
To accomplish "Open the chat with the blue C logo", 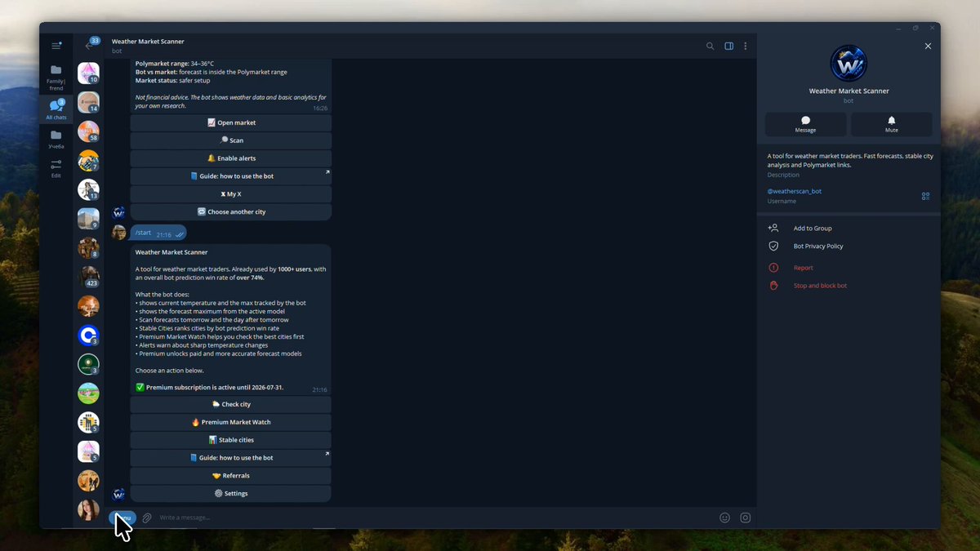I will 88,335.
